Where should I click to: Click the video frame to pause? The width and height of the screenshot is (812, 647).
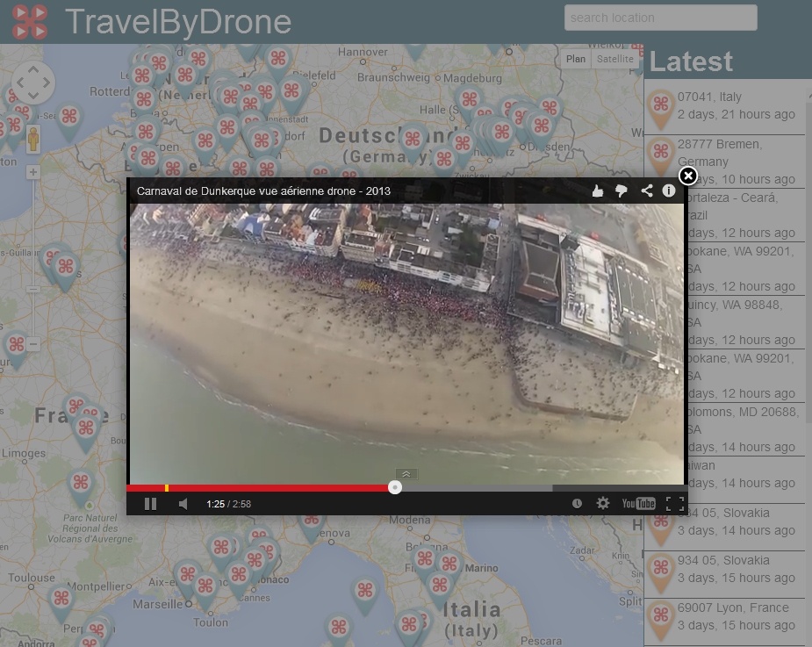[406, 343]
